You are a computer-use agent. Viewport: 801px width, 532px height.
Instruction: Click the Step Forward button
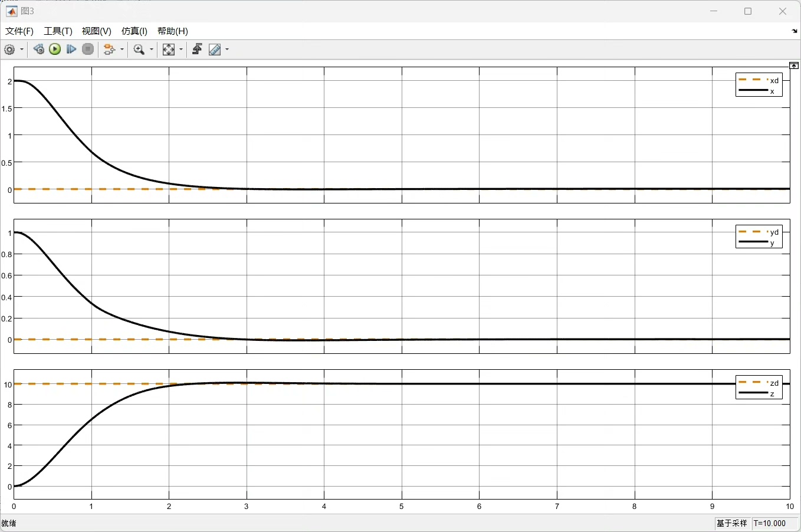tap(71, 50)
